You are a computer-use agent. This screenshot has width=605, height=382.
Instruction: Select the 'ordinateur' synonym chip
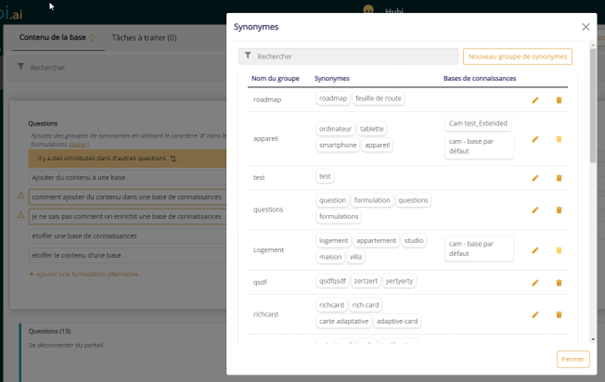click(x=335, y=129)
